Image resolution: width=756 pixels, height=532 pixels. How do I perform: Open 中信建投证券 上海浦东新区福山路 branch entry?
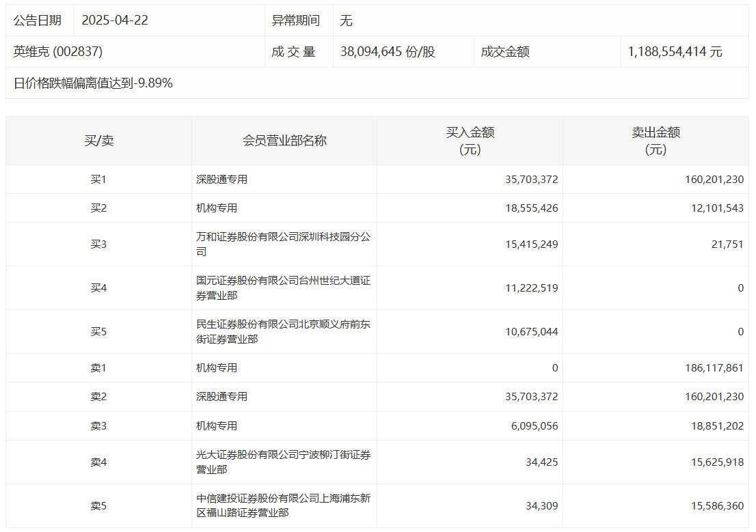tap(283, 505)
